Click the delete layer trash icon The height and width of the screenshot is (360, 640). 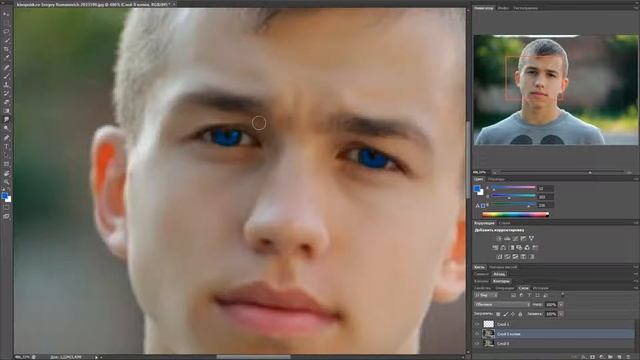[x=628, y=356]
